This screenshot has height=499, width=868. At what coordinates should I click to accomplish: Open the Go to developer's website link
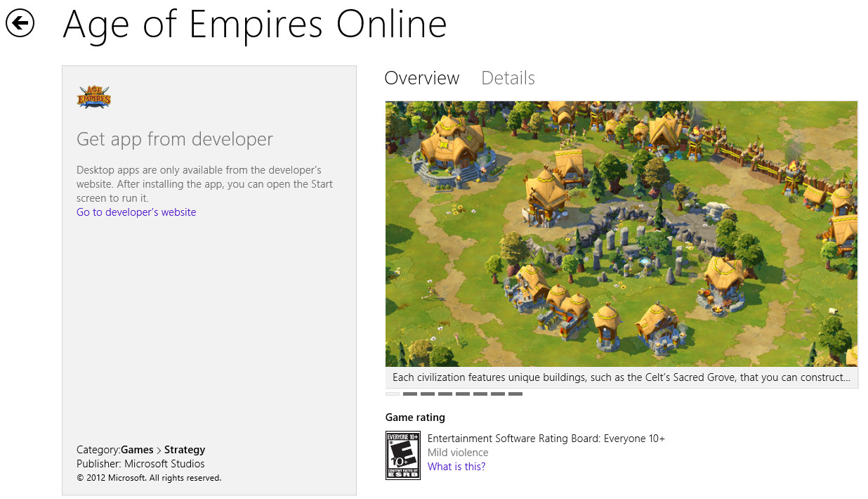(136, 212)
